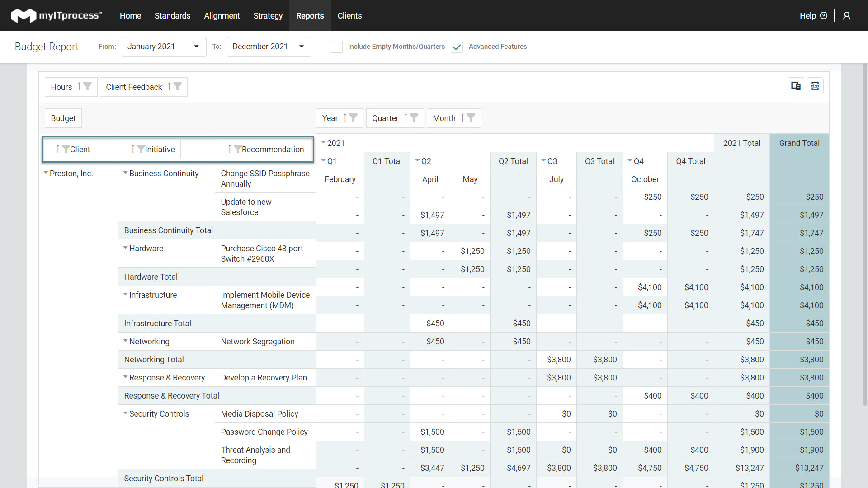Click the Month field label
This screenshot has height=488, width=868.
(x=444, y=118)
